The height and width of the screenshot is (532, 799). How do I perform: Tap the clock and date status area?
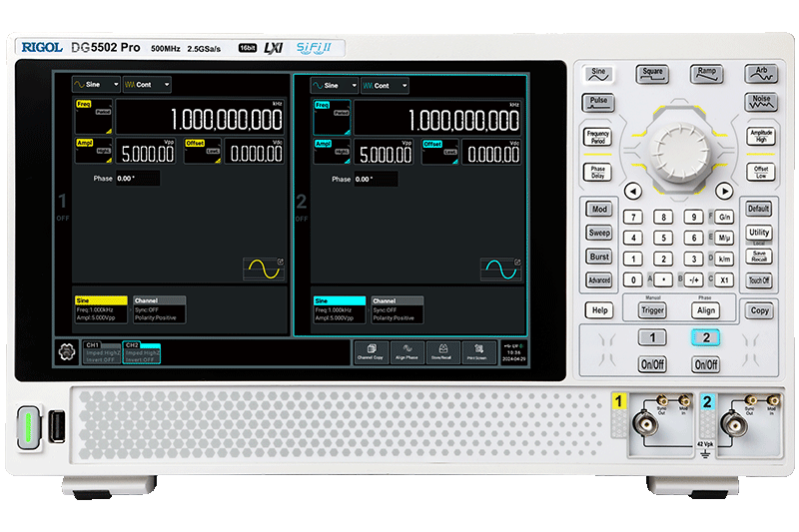point(513,352)
